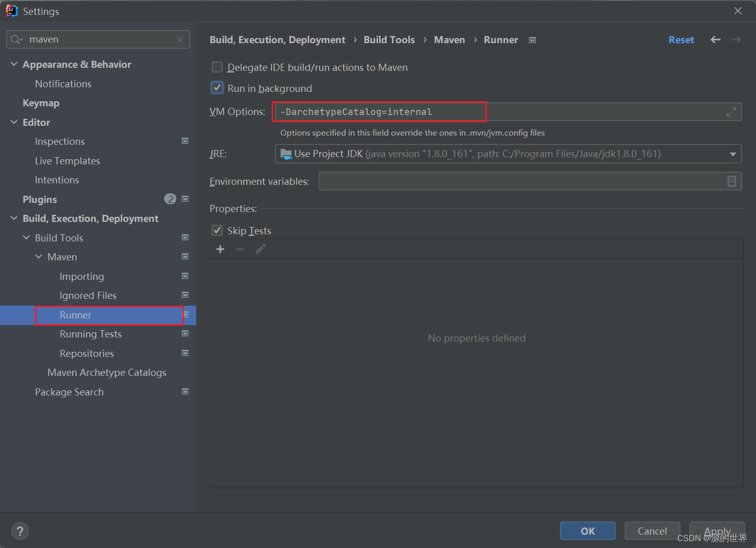The height and width of the screenshot is (548, 756).
Task: Click the project-level icon beside Maven
Action: pos(185,256)
